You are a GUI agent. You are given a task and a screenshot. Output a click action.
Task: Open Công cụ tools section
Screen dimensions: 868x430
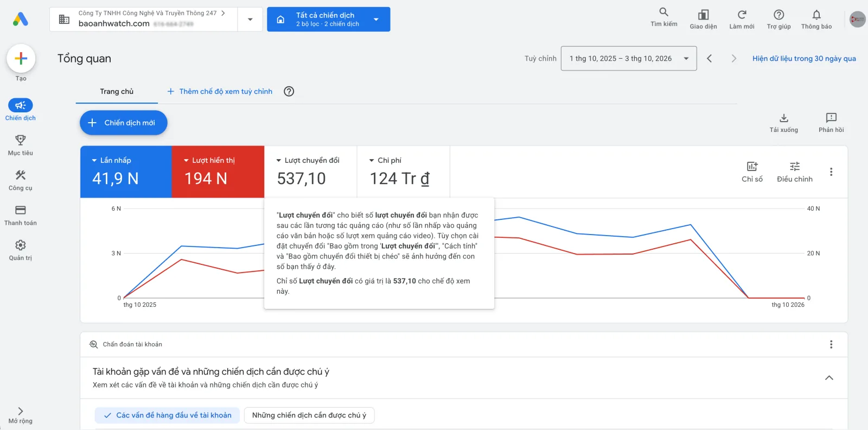coord(21,180)
